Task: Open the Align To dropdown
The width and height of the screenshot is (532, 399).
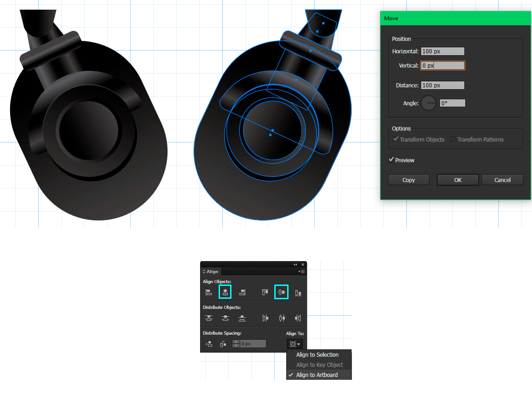Action: 294,344
